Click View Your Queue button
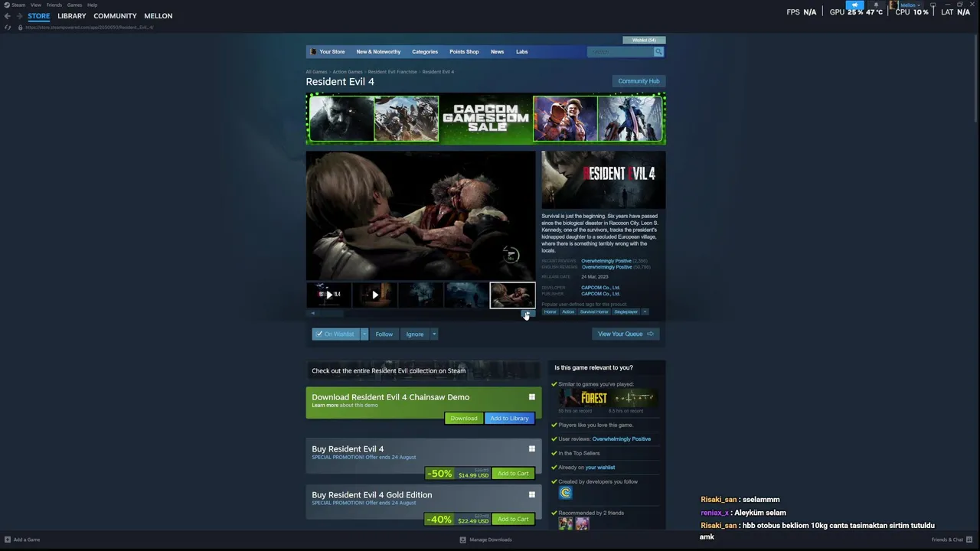Viewport: 980px width, 551px height. click(x=626, y=334)
